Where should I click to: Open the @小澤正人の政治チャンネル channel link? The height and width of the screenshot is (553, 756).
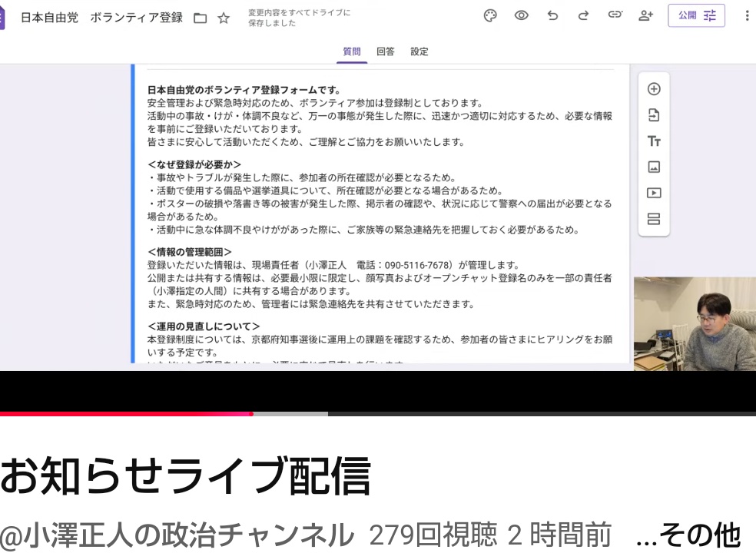click(x=177, y=535)
